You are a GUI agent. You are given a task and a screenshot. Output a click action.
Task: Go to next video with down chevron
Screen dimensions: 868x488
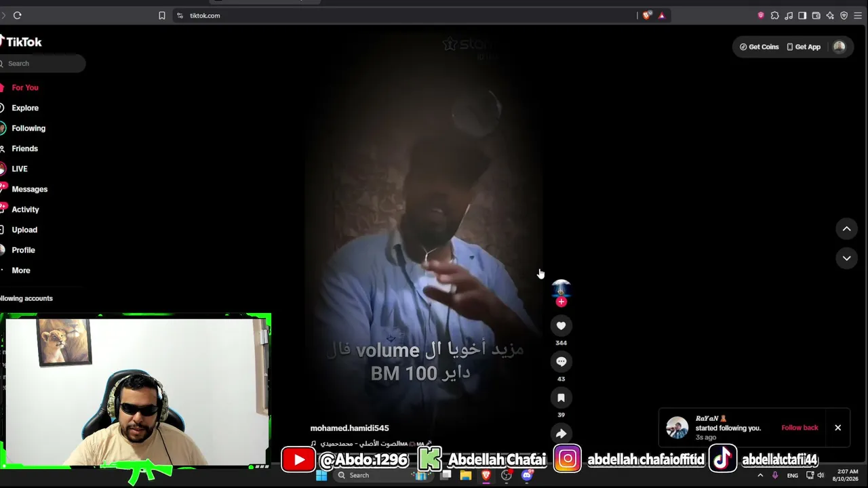(846, 258)
